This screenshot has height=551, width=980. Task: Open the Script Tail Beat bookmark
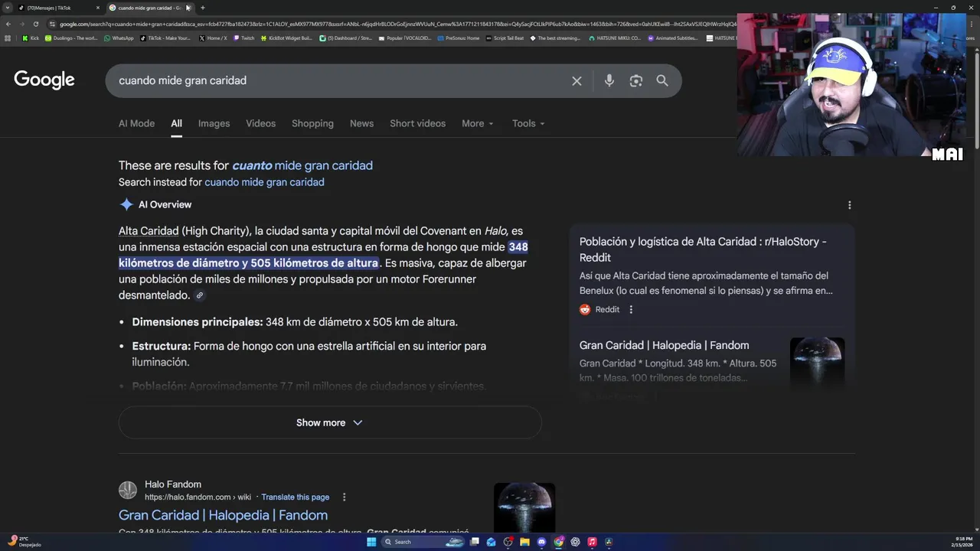(505, 38)
